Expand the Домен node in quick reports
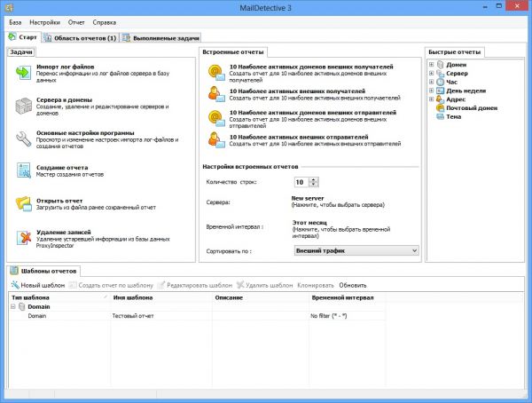532x403 pixels. pos(432,65)
